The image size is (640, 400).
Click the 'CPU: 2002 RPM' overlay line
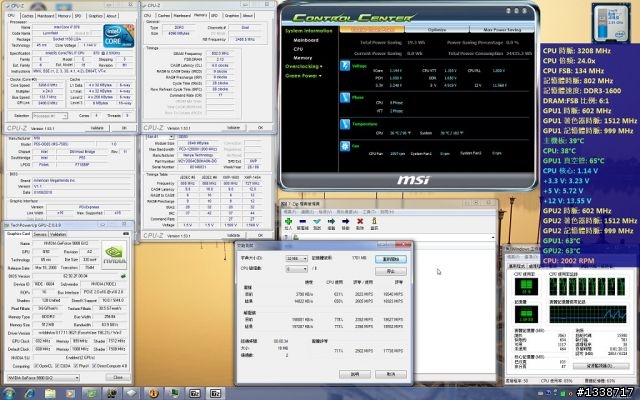(x=569, y=260)
